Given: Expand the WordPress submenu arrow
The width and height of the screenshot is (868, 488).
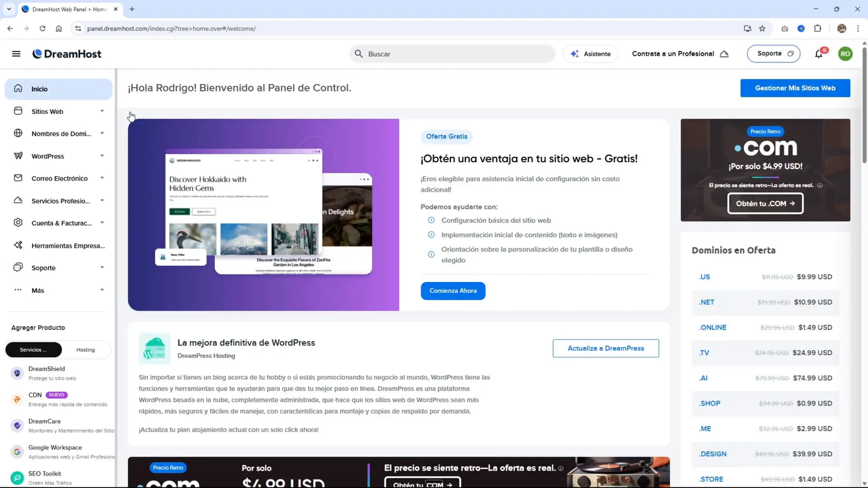Looking at the screenshot, I should [102, 156].
